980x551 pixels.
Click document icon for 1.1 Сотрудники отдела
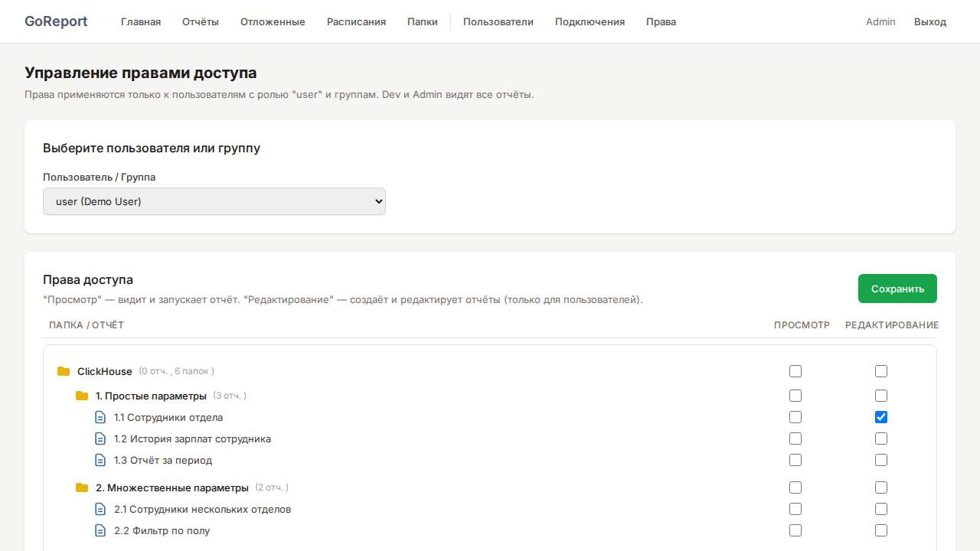100,418
